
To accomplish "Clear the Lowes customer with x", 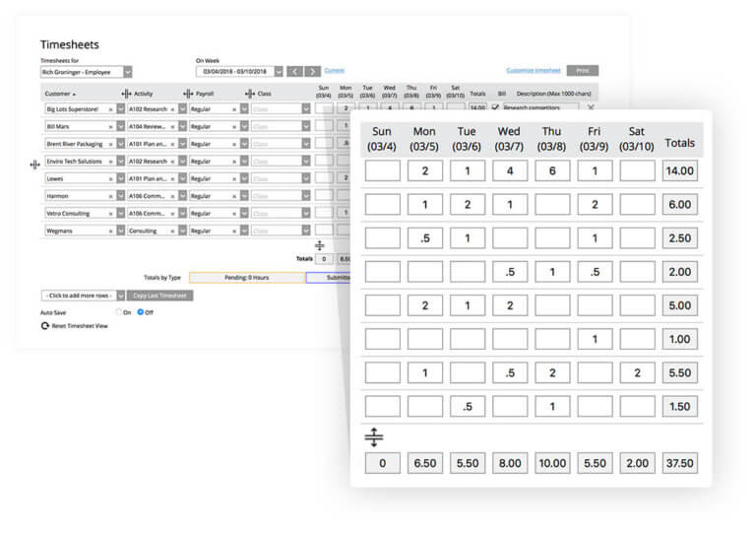I will [x=110, y=179].
